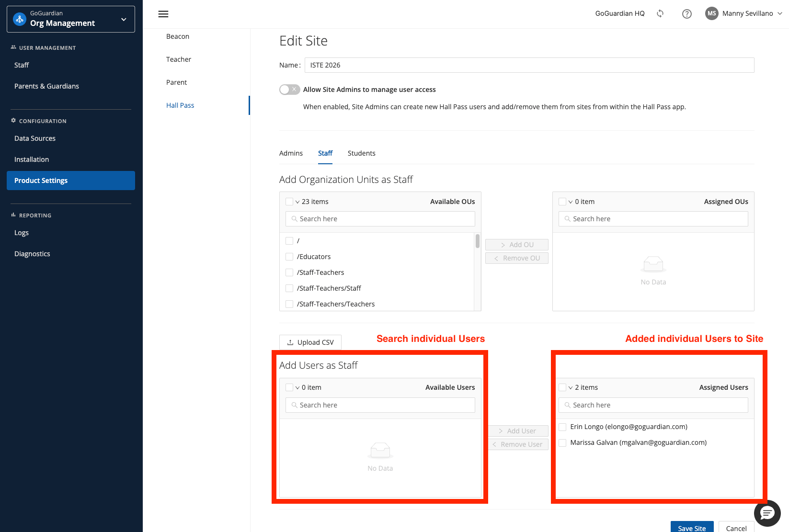Select Product Settings in the sidebar
Image resolution: width=789 pixels, height=532 pixels.
[x=71, y=181]
